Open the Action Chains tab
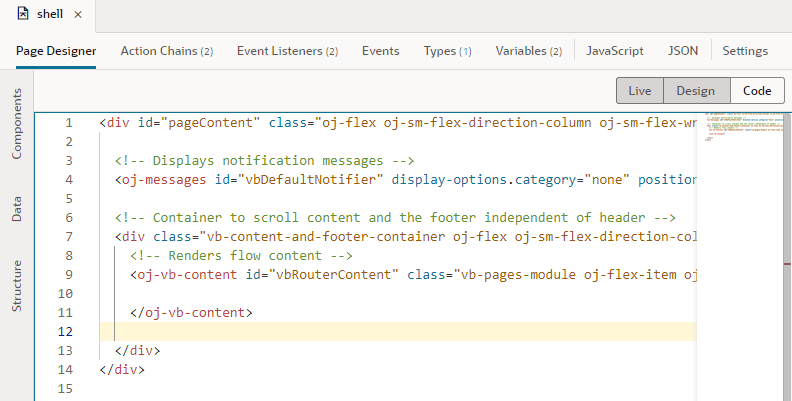This screenshot has height=401, width=792. pos(167,51)
